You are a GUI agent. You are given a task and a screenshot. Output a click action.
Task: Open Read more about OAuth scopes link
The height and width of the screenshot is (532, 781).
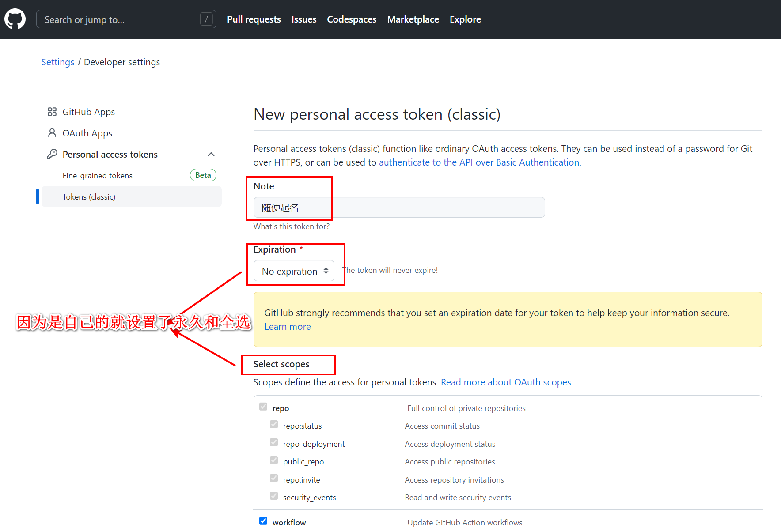507,382
